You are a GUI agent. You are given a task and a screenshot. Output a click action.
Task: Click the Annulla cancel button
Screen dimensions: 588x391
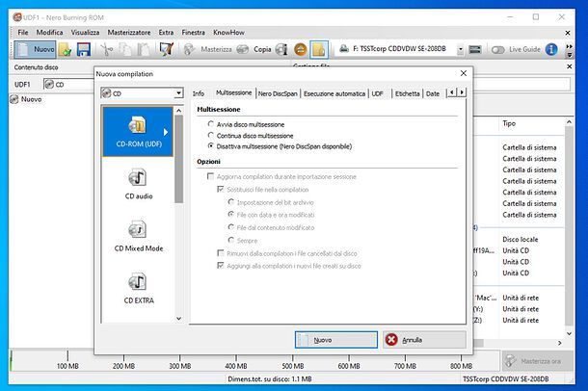pyautogui.click(x=424, y=340)
